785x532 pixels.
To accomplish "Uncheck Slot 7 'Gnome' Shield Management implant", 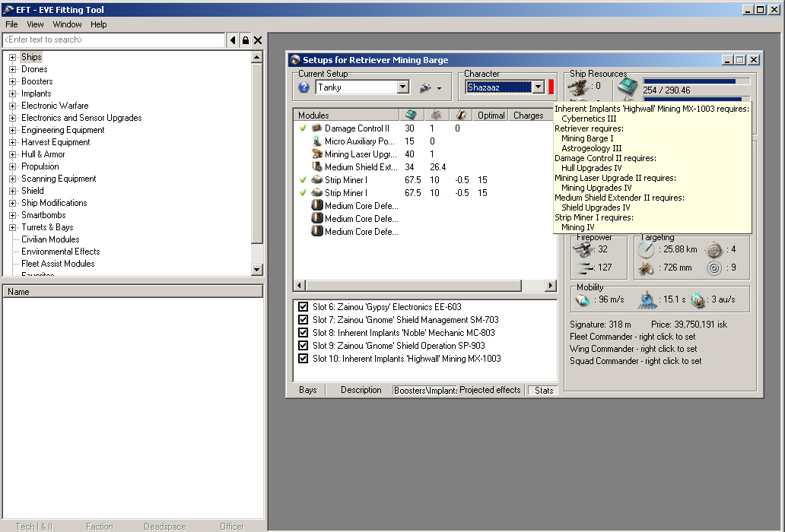I will [x=303, y=319].
